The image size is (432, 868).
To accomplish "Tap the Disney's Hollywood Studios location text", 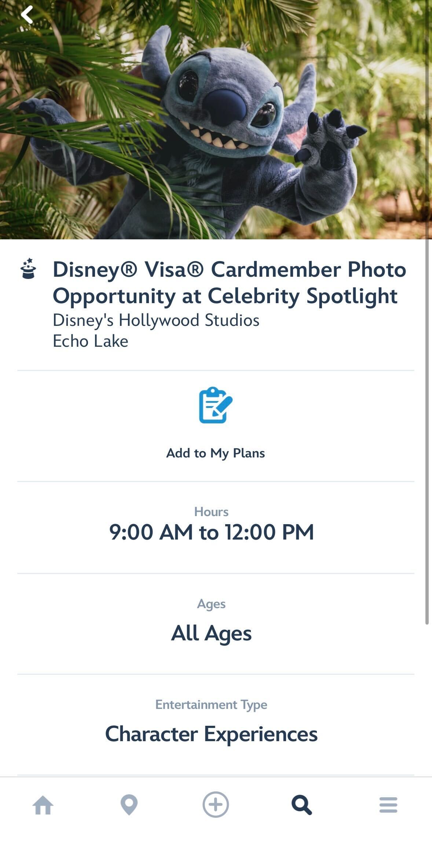I will point(156,320).
